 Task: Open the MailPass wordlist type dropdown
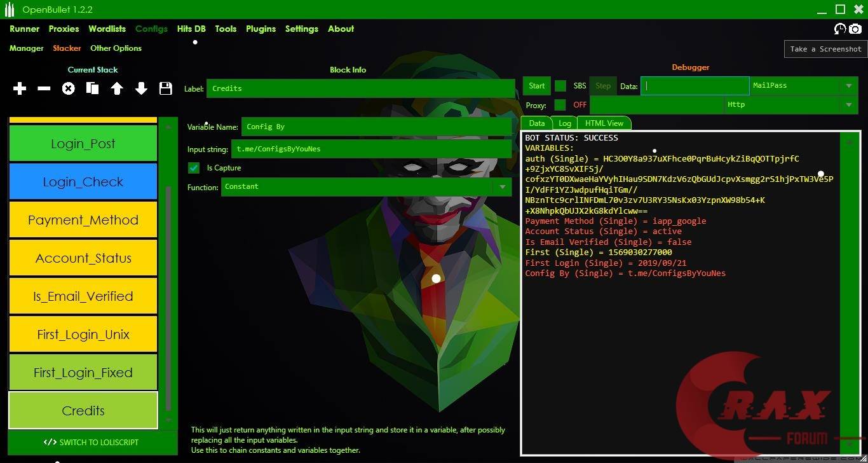[850, 85]
